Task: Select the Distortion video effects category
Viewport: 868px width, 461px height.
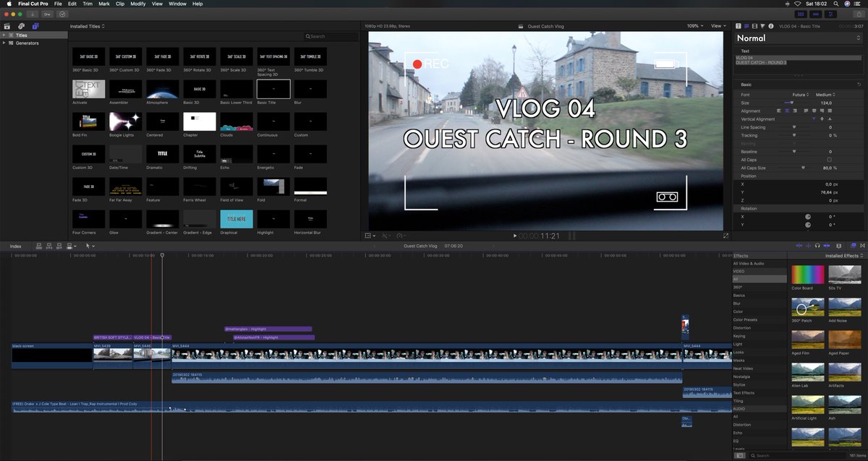Action: [759, 327]
